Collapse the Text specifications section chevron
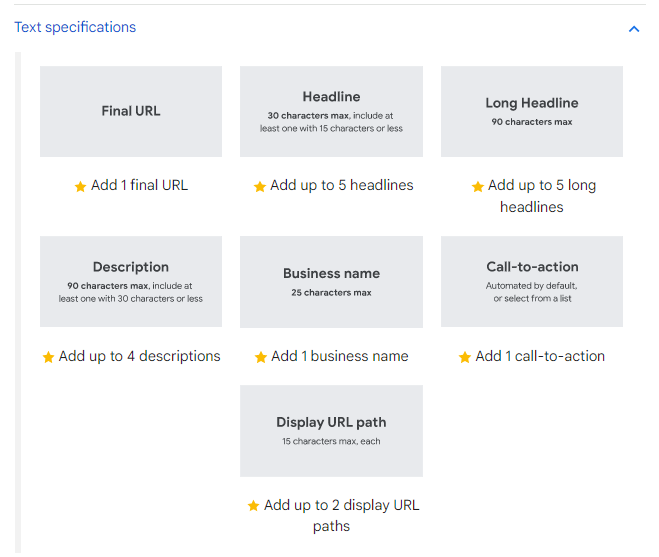659x557 pixels. coord(633,29)
